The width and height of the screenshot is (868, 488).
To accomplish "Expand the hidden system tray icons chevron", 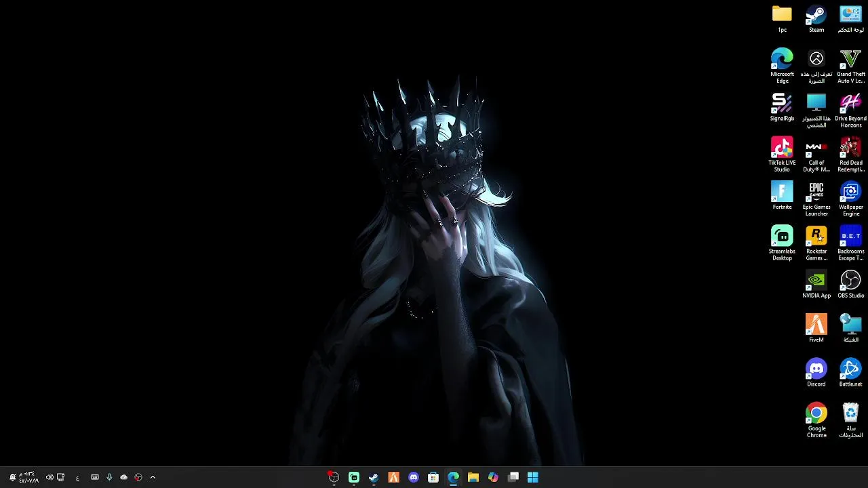I will click(x=153, y=477).
